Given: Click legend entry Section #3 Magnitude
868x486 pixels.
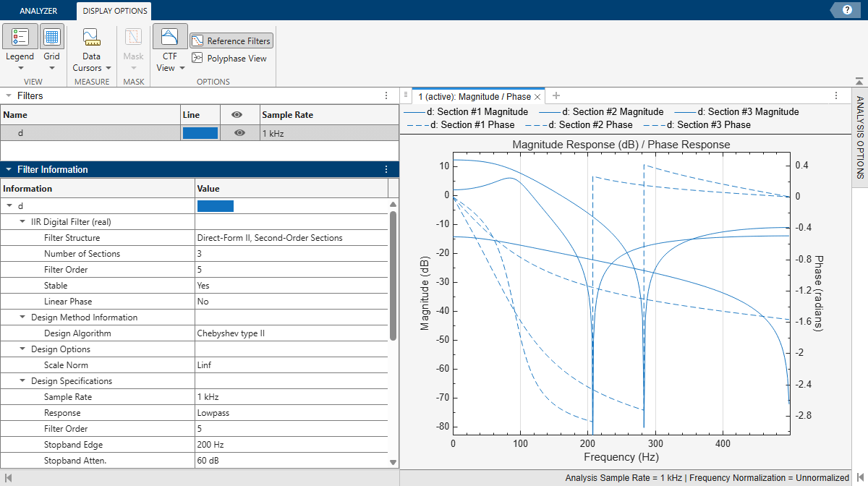Looking at the screenshot, I should coord(737,112).
